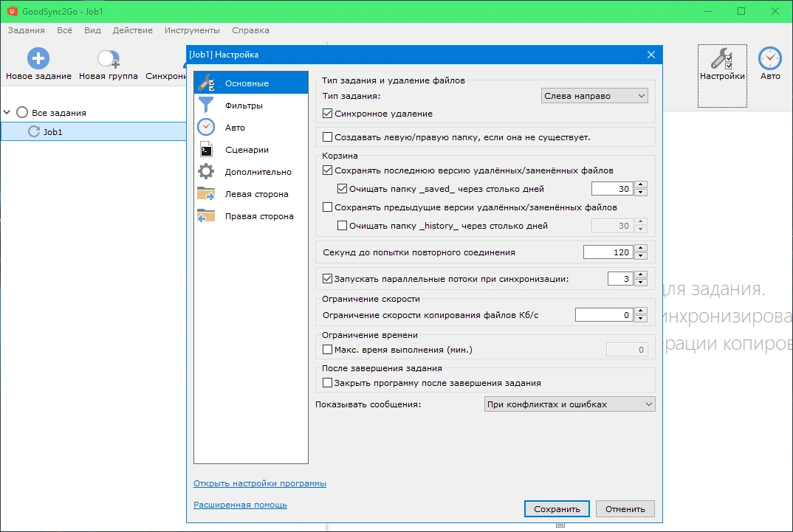Screen dimensions: 793x532
Task: Click the speed limit Кб/с input field
Action: 605,315
